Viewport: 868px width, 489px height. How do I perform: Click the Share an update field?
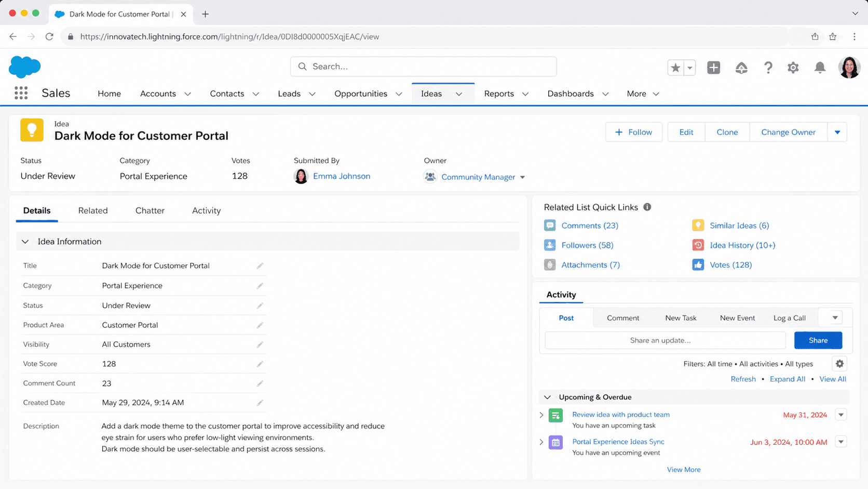coord(665,340)
